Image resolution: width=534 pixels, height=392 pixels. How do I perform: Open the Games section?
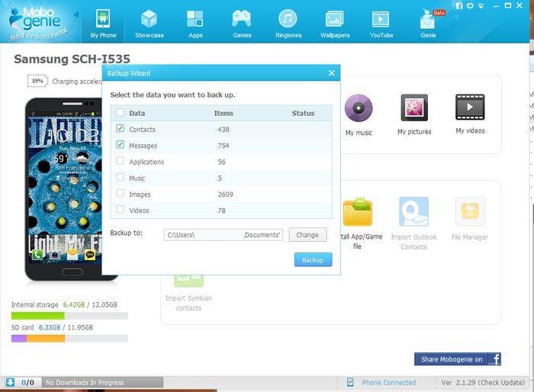(x=242, y=24)
